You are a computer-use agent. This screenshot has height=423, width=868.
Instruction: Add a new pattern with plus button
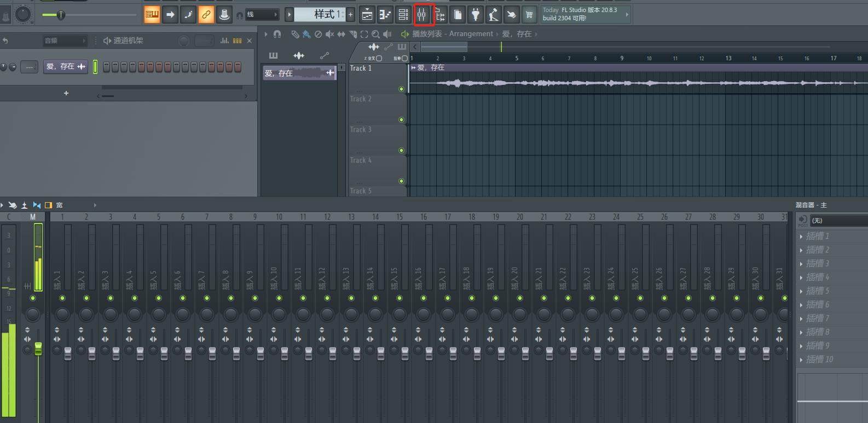pos(350,15)
